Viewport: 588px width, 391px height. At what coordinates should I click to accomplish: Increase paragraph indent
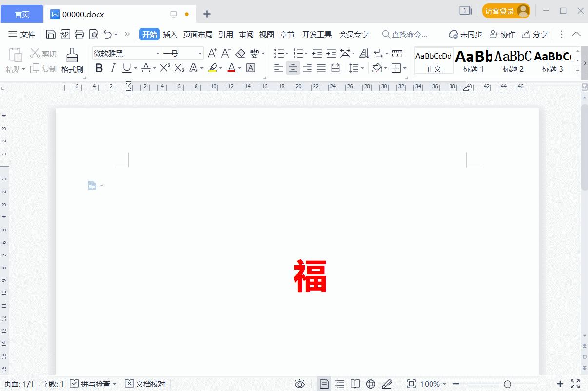click(x=331, y=53)
